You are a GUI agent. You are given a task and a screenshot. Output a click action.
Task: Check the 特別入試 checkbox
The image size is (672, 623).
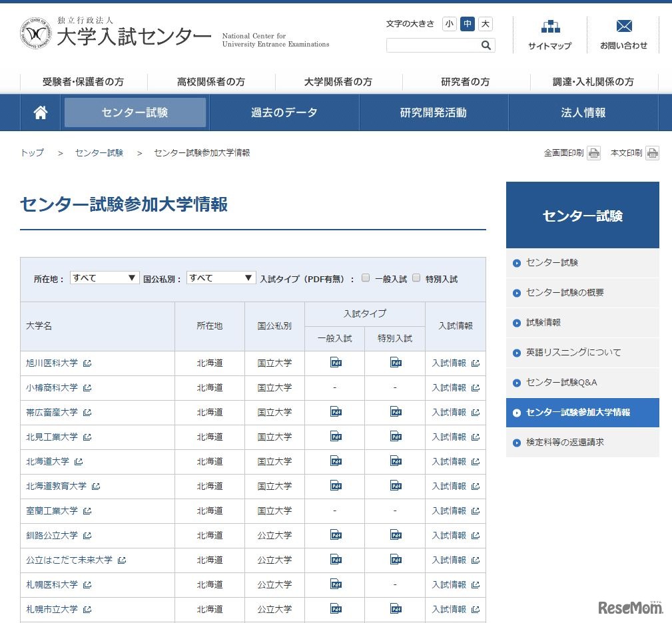416,278
